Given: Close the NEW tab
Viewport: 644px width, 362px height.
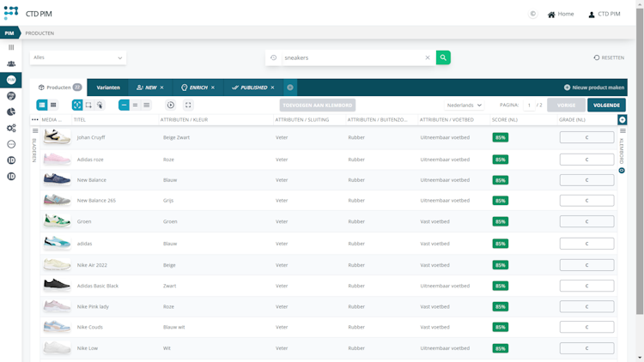Looking at the screenshot, I should (x=161, y=87).
